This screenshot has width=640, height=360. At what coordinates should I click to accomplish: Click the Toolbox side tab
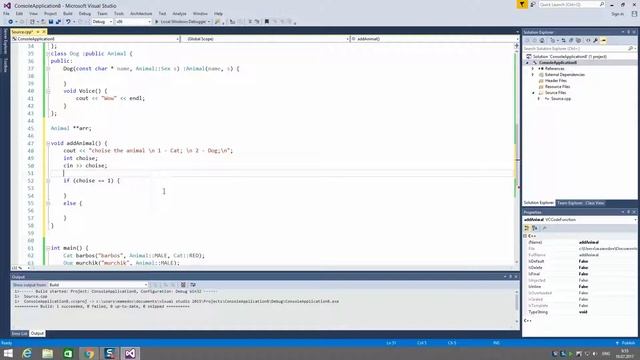(5, 65)
